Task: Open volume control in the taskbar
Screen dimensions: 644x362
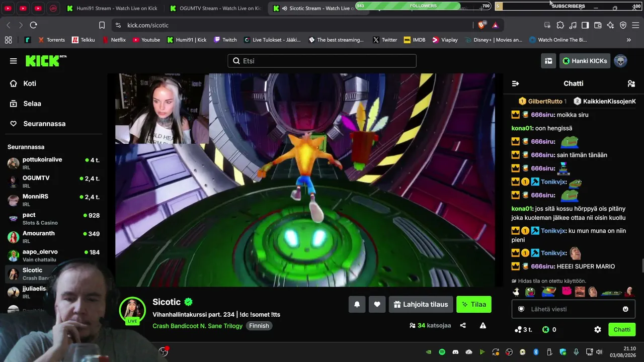Action: pyautogui.click(x=599, y=352)
